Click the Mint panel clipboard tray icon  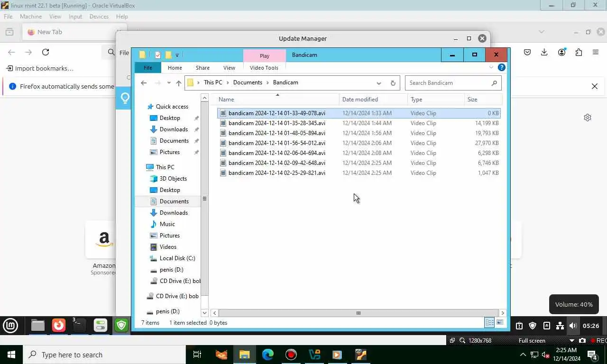(x=519, y=326)
